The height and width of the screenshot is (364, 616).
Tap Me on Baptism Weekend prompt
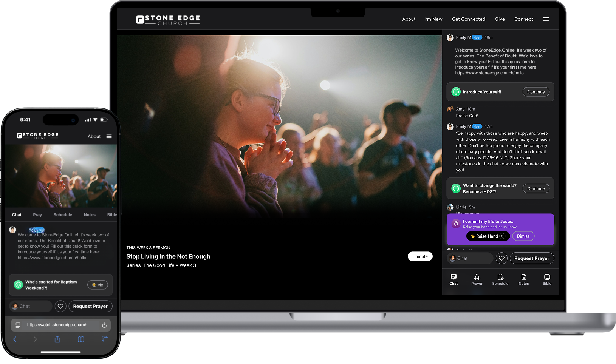(98, 285)
